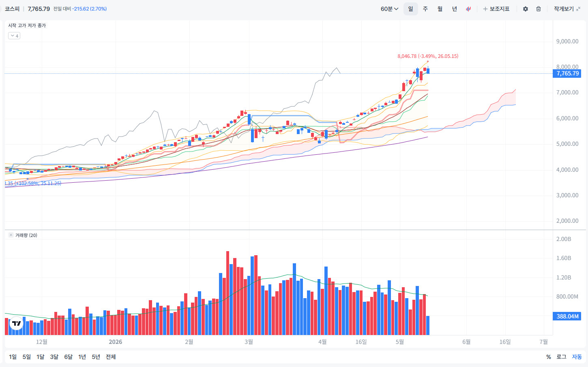Click the blue current price tag on axis

(x=567, y=73)
